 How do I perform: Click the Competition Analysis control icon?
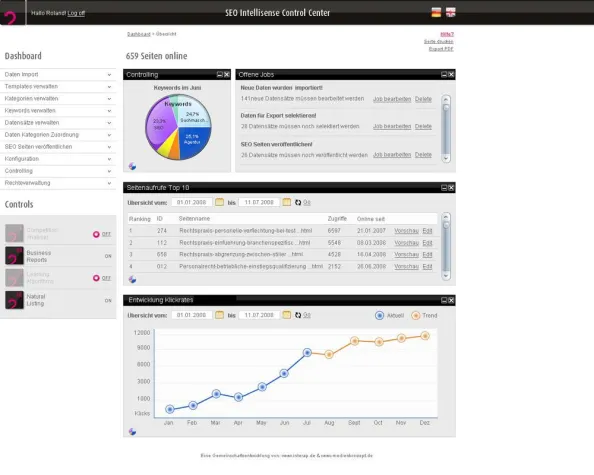(14, 233)
